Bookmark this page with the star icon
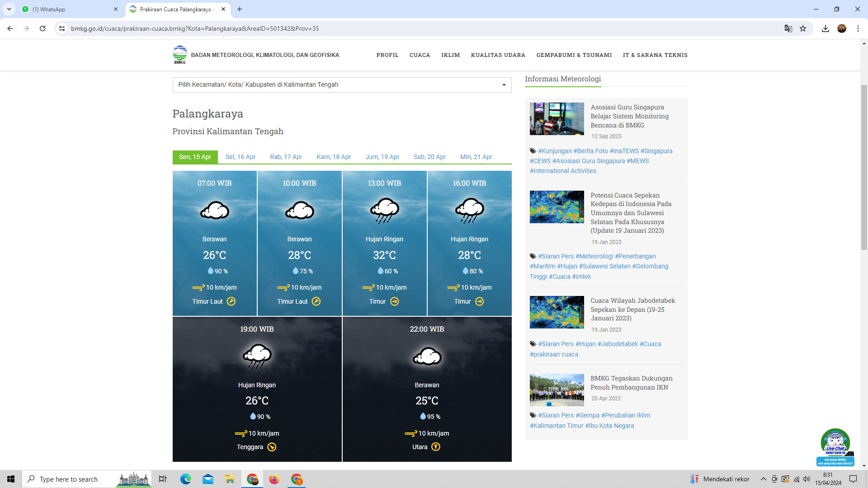Screen dimensions: 868x488 [803, 28]
